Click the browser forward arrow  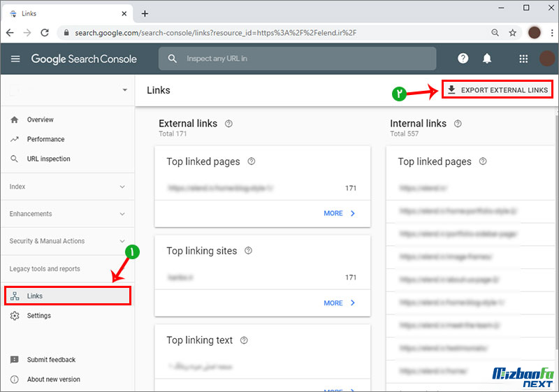pyautogui.click(x=27, y=33)
